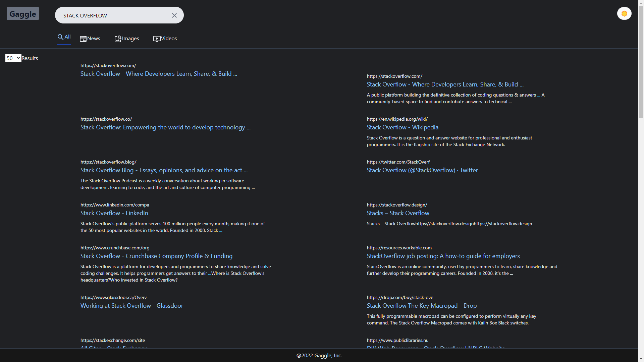Screen dimensions: 644x362
Task: Click the https://stackoverflow.design/ URL text
Action: 397,205
